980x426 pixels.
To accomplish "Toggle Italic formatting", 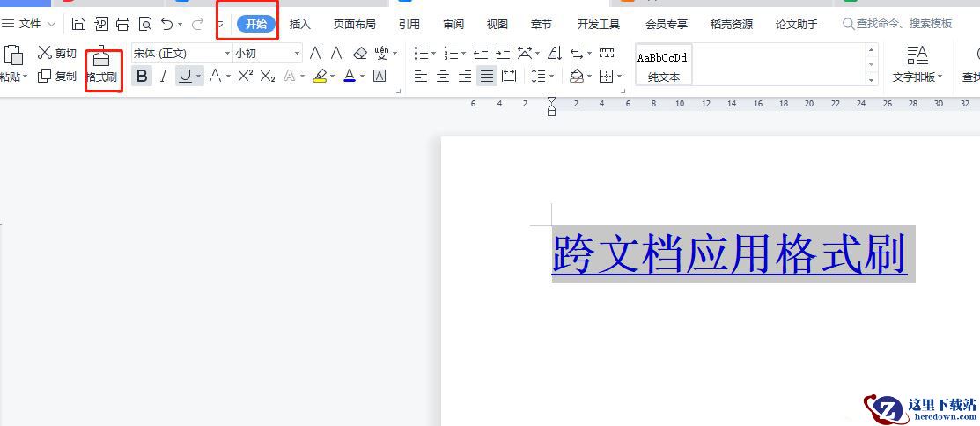I will pos(164,77).
